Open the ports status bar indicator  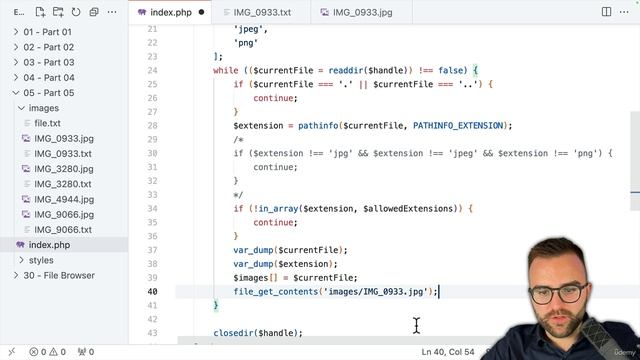[86, 352]
